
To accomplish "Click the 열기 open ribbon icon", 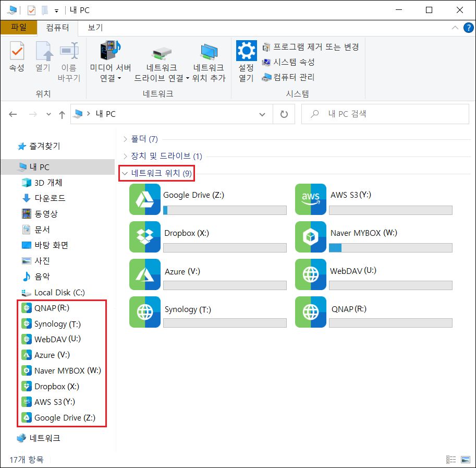I will 44,51.
